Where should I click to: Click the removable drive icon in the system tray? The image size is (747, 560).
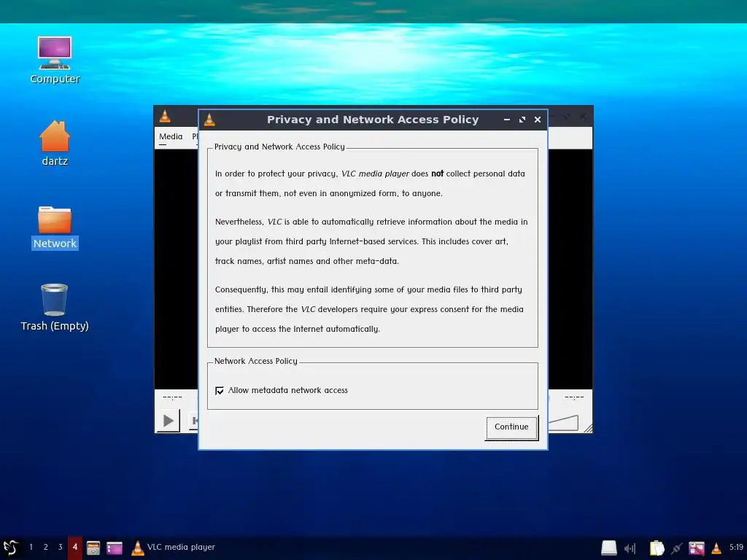[x=609, y=548]
